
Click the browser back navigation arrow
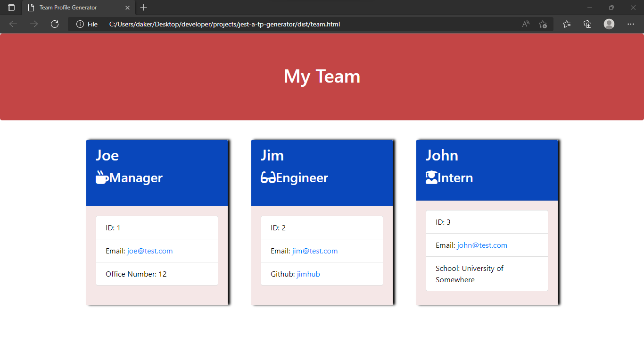[x=13, y=24]
